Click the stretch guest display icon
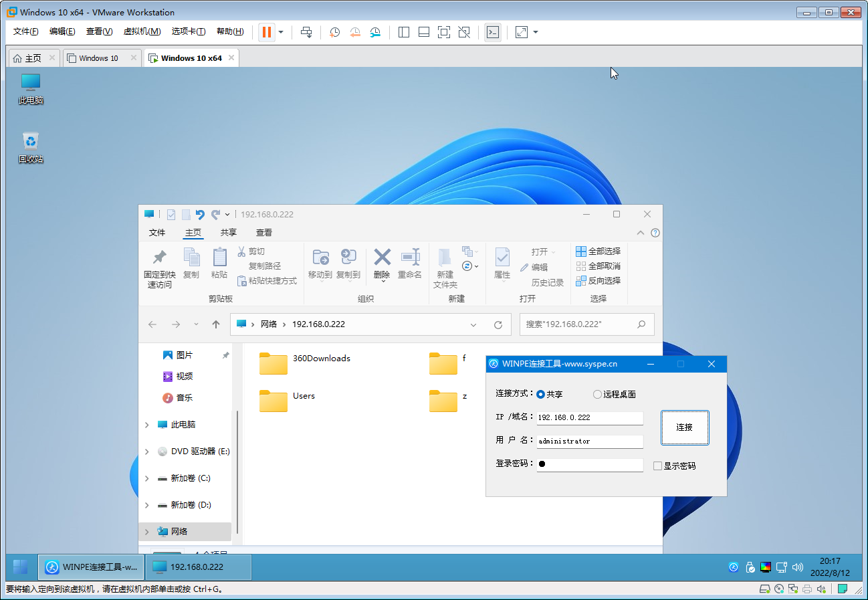Screen dimensions: 868x600 pos(522,32)
